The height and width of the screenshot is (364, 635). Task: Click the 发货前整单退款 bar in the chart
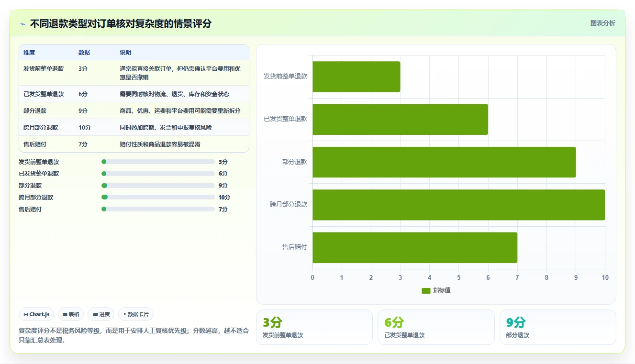click(x=356, y=77)
